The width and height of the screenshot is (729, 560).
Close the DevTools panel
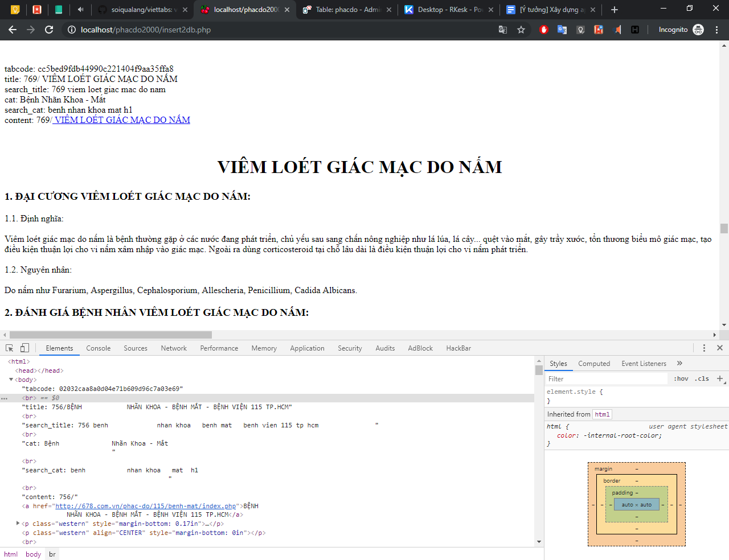point(720,348)
